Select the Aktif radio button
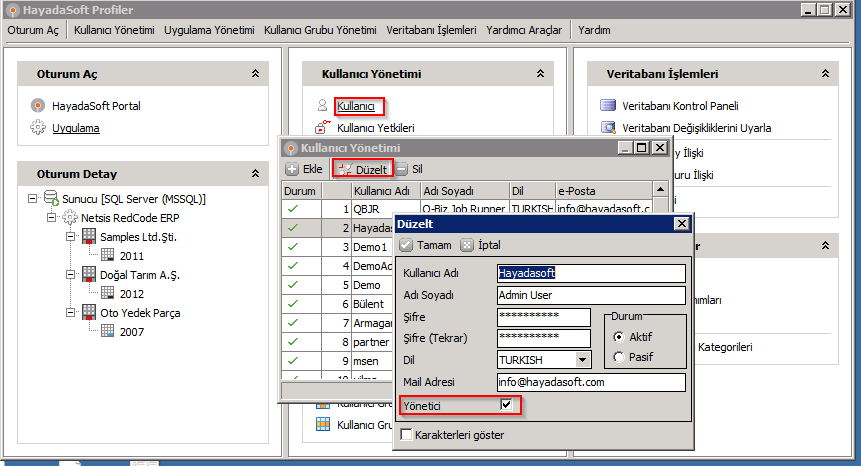 coord(619,337)
